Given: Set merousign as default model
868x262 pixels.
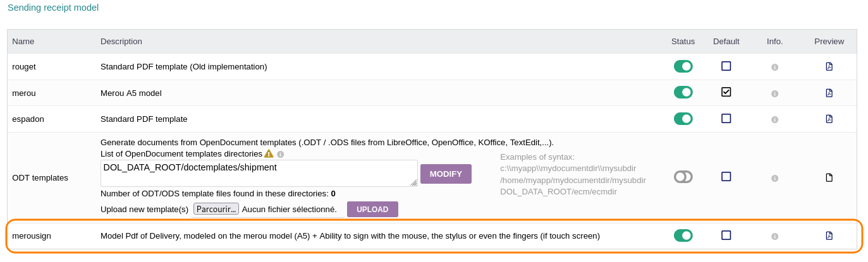Looking at the screenshot, I should point(726,235).
